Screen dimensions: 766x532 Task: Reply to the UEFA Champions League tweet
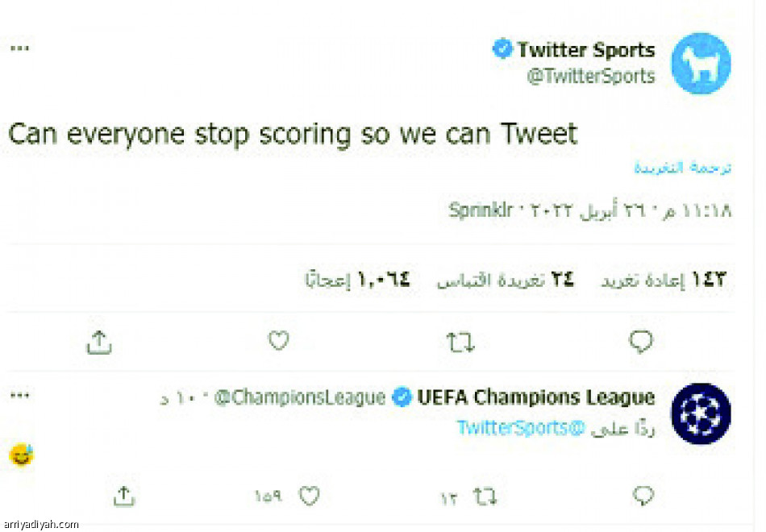point(643,496)
